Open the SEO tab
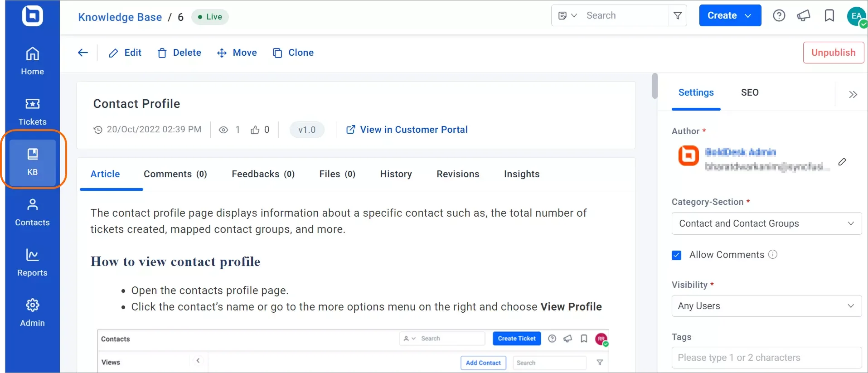This screenshot has width=868, height=373. coord(749,92)
